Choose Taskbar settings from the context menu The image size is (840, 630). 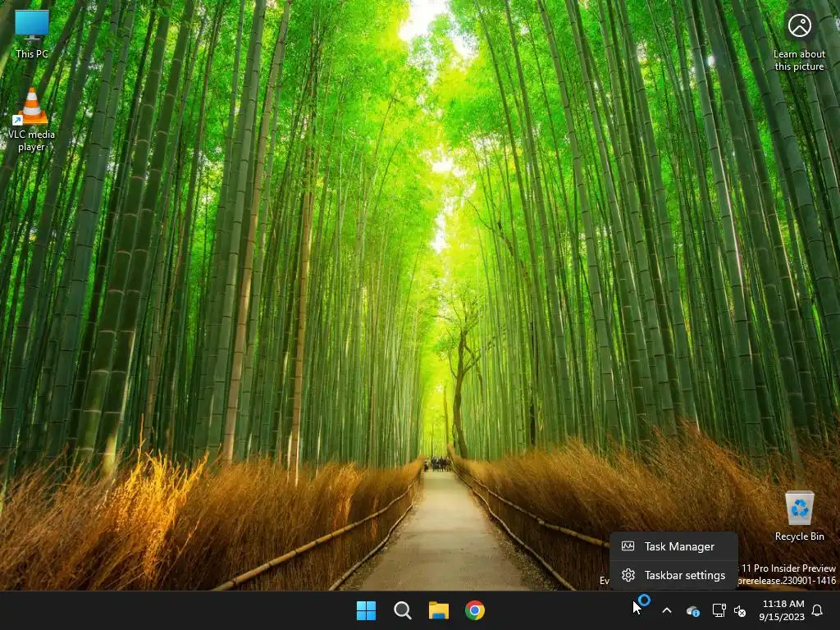(674, 575)
